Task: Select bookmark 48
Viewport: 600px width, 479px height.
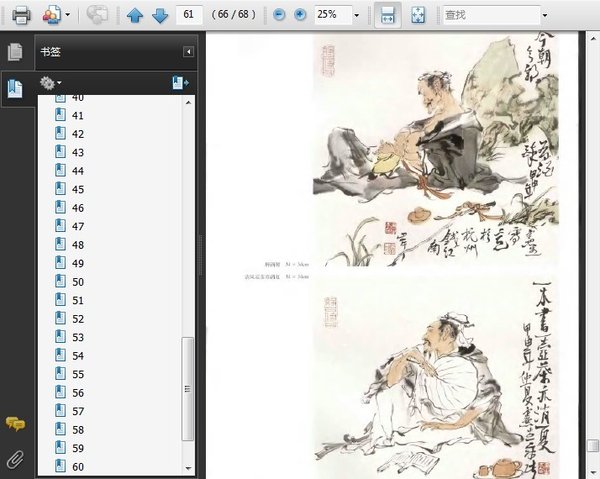Action: [78, 245]
